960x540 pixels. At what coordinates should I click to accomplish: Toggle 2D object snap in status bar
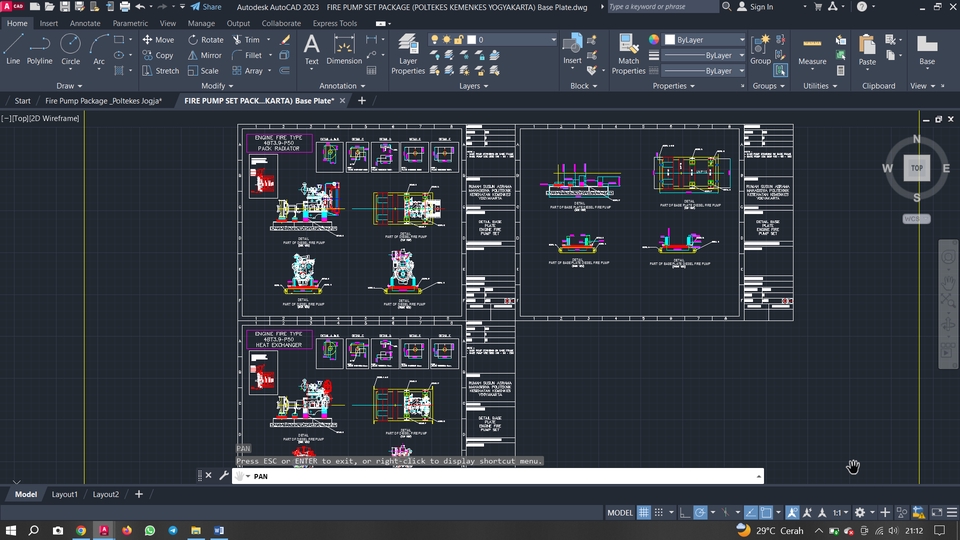[x=766, y=512]
